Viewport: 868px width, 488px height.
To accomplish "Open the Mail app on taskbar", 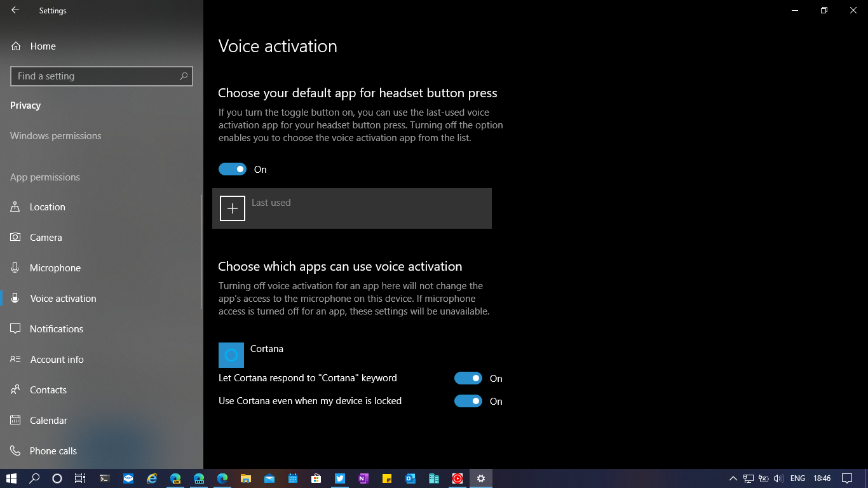I will [x=269, y=478].
